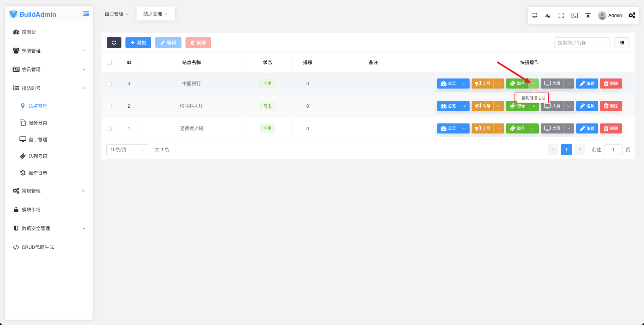Open 总览 dropdown arrow for 中国银行

coord(464,84)
